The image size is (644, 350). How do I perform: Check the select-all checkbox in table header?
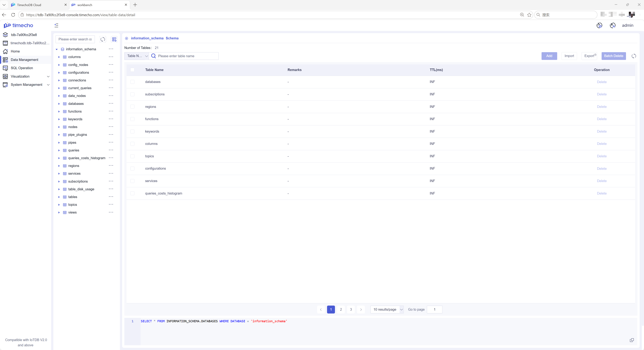click(x=133, y=70)
